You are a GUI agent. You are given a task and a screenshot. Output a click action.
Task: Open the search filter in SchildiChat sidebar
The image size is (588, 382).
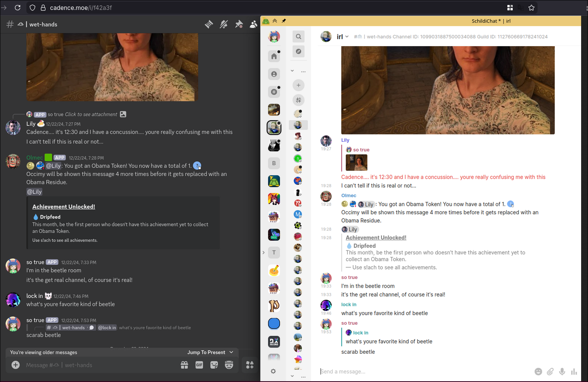[x=298, y=37]
